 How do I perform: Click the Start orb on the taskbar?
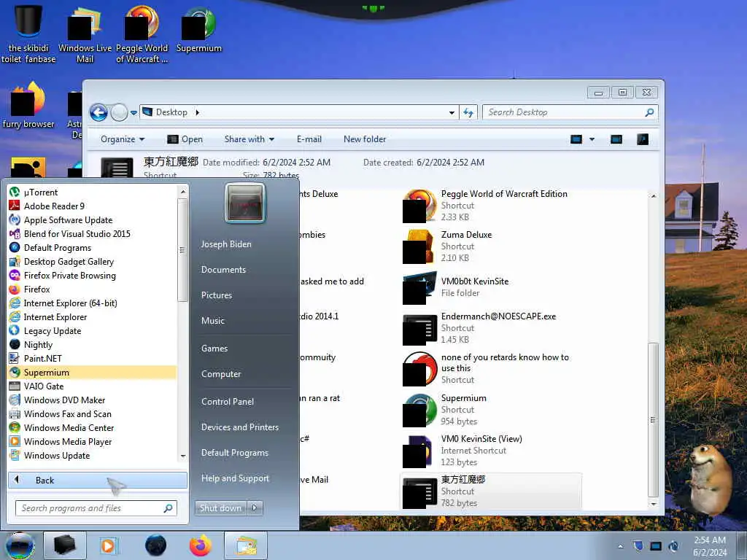[20, 545]
